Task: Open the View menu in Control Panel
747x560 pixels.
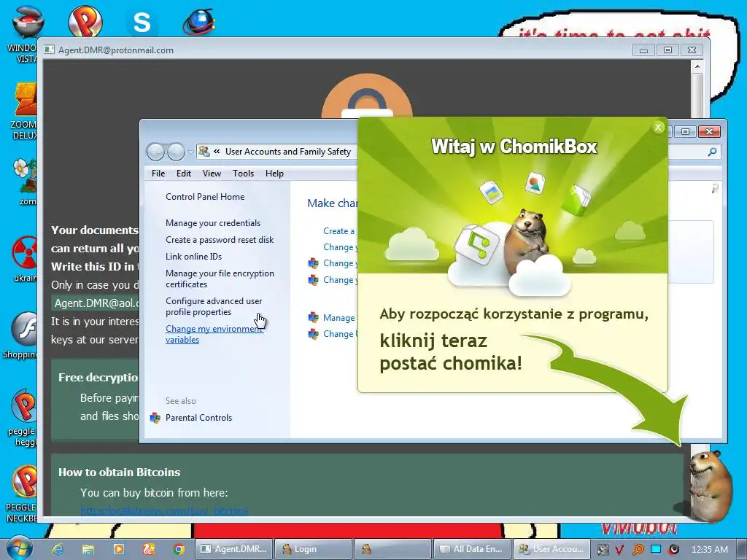Action: 212,174
